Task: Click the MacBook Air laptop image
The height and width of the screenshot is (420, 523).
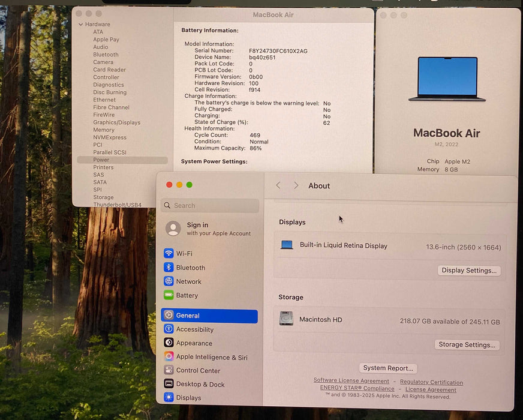Action: point(447,79)
